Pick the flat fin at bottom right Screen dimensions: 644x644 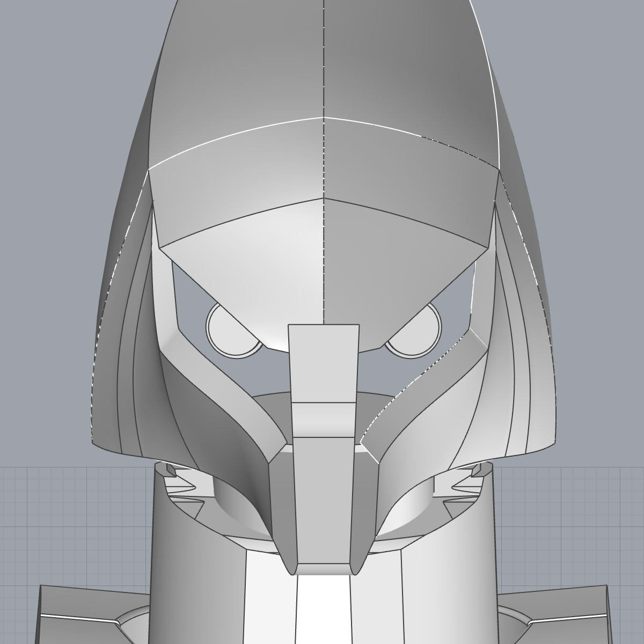555,614
